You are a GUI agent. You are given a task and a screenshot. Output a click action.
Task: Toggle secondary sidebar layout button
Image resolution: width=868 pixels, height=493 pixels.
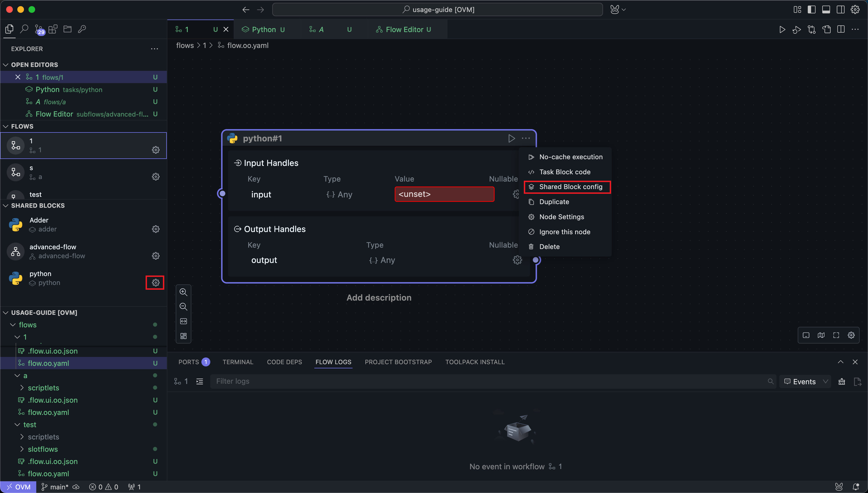[841, 9]
